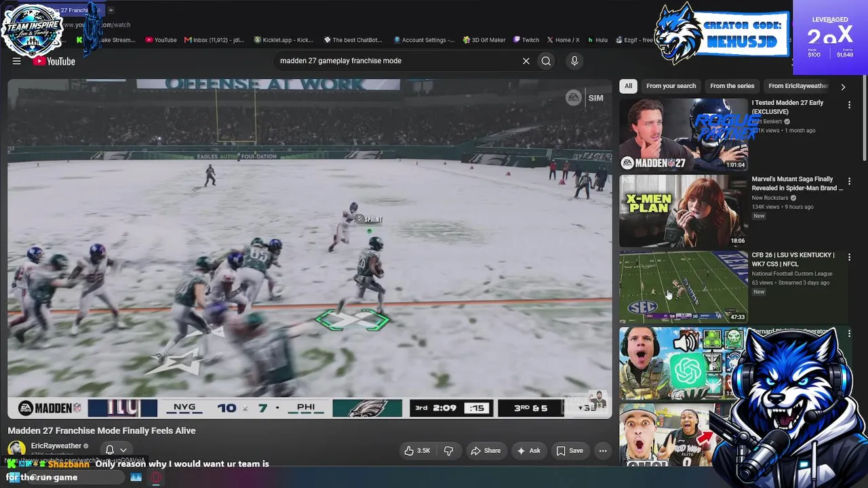Open the Hulu bookmark
868x488 pixels.
[597, 40]
